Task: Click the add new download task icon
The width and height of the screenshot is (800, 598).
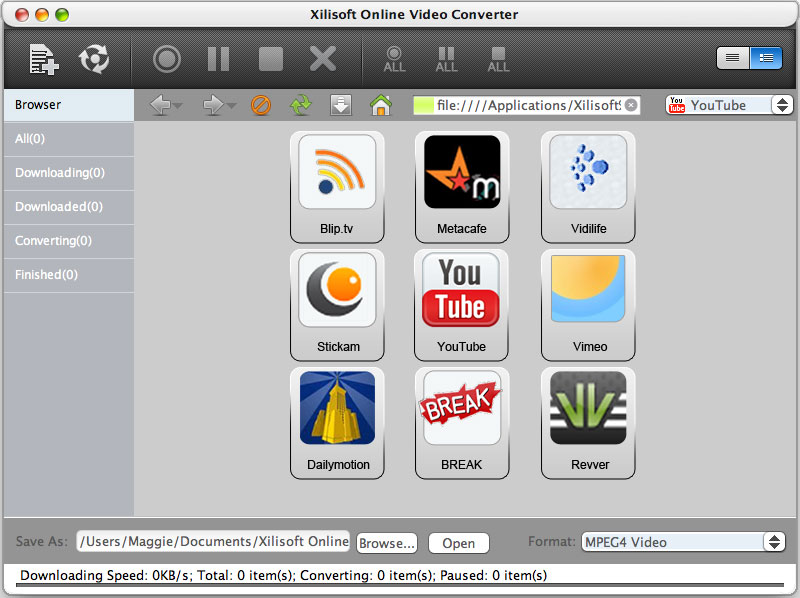Action: (43, 59)
